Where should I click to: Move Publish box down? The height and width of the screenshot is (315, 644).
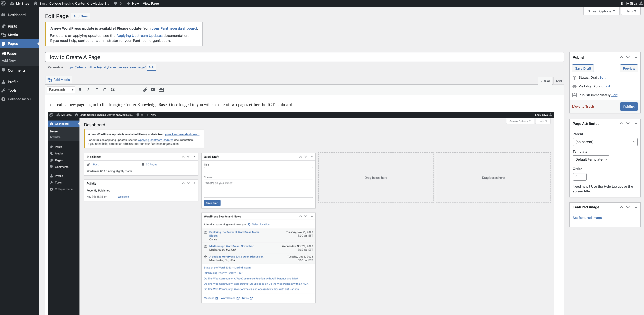(628, 57)
